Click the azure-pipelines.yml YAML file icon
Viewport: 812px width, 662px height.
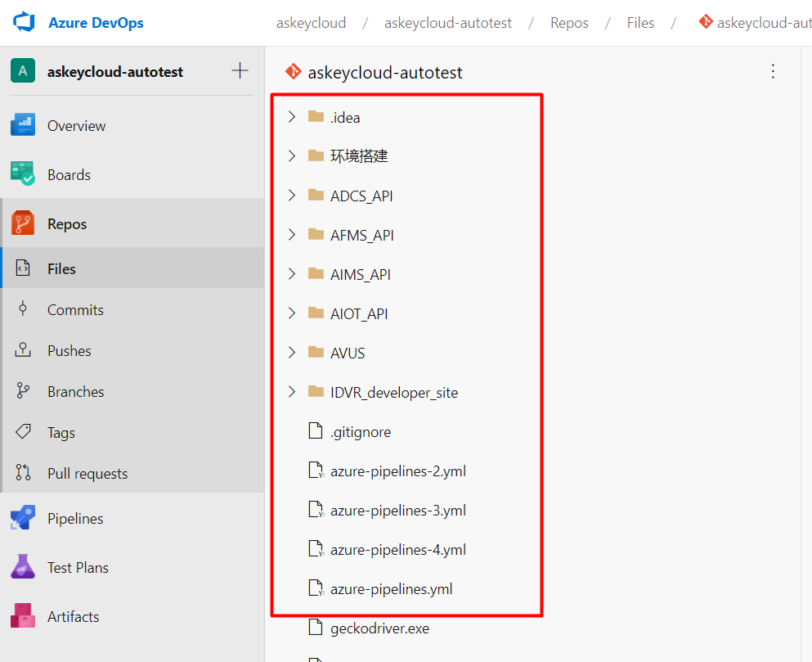[316, 588]
